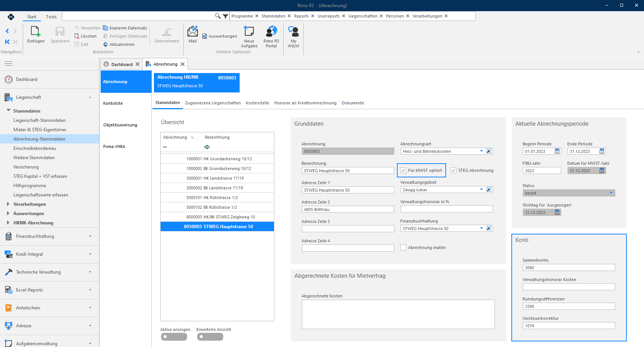Switch on the Erweiterte Ansicht toggle
The image size is (644, 347).
tap(210, 337)
